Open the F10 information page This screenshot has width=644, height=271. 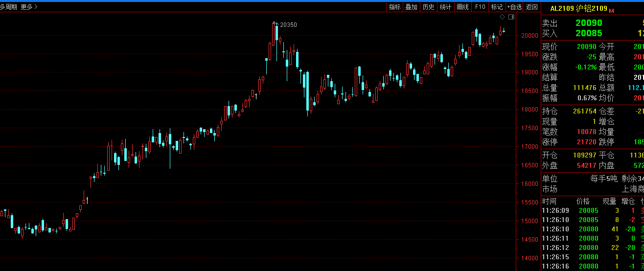pyautogui.click(x=480, y=7)
